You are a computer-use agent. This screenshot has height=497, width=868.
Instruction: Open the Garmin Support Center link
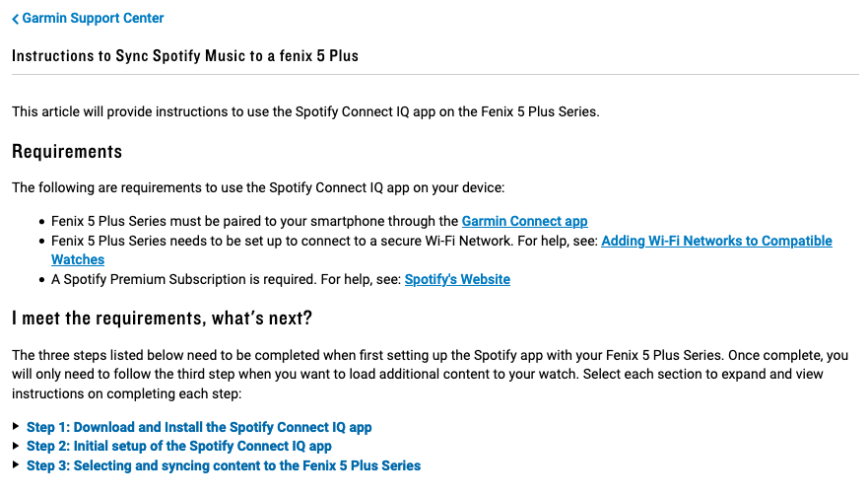[x=93, y=18]
